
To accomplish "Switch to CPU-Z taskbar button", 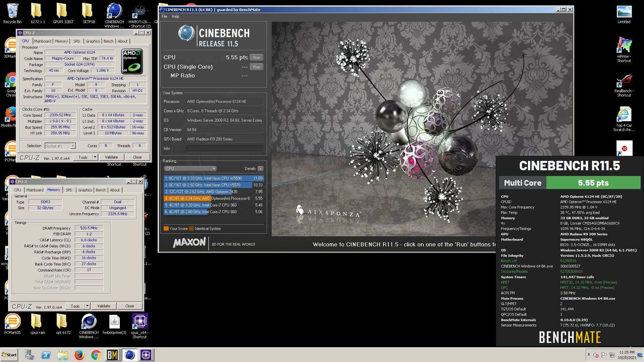I will (x=146, y=355).
